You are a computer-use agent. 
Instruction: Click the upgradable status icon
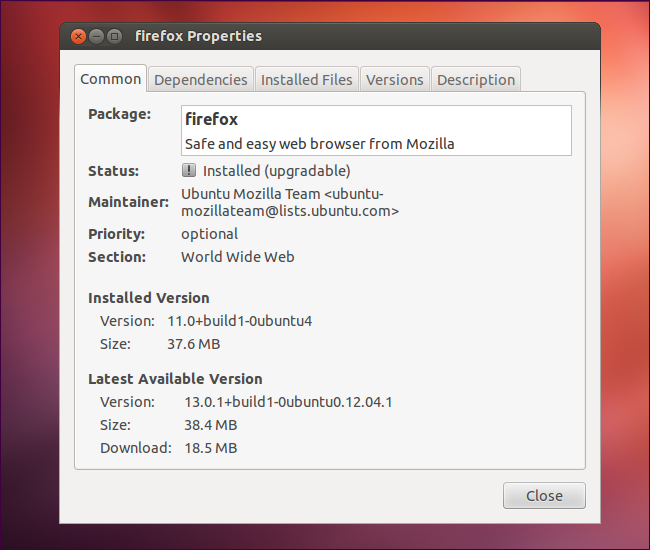[189, 170]
